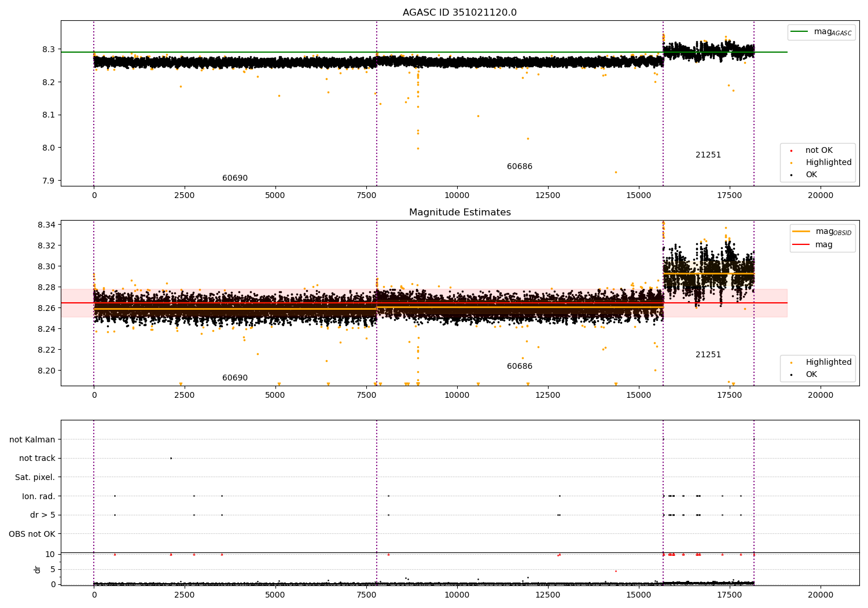The image size is (868, 608).
Task: Click the 8.0 tick on top panel y-axis
Action: point(49,148)
